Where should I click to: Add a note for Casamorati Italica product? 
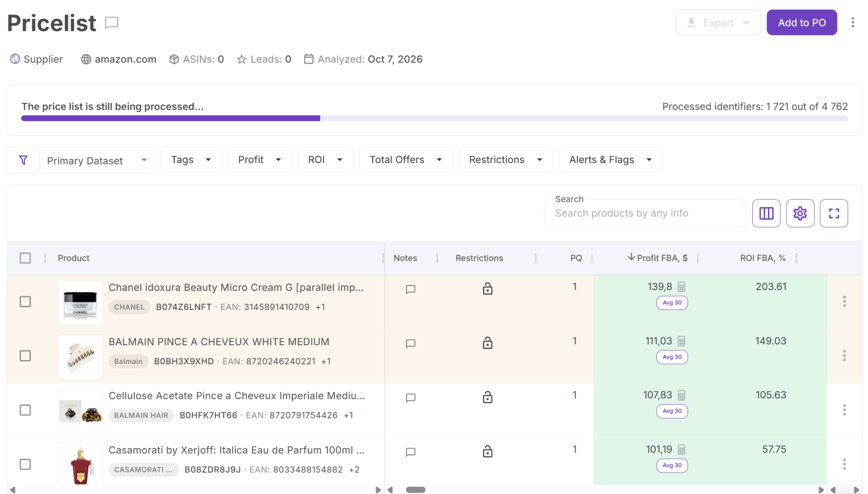pos(410,452)
